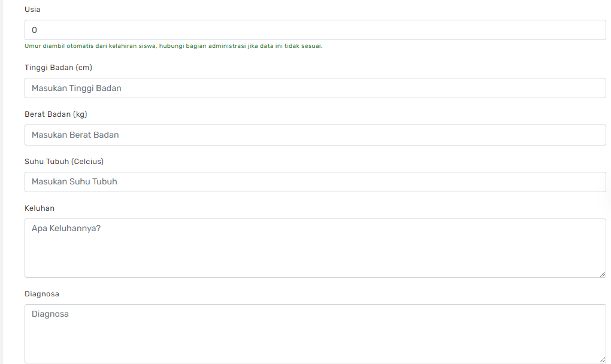
Task: Click the Suhu Tubuh (Celcius) label
Action: click(64, 161)
